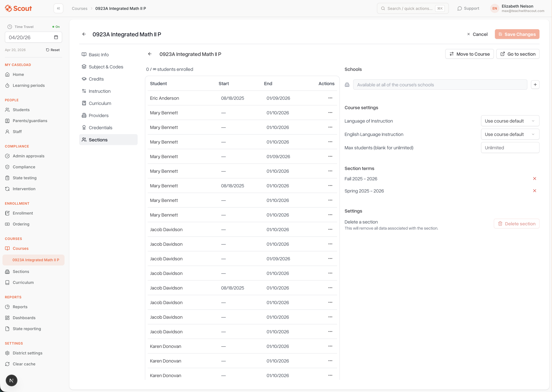
Task: Remove the Fall 2025 – 2026 term
Action: [x=534, y=179]
